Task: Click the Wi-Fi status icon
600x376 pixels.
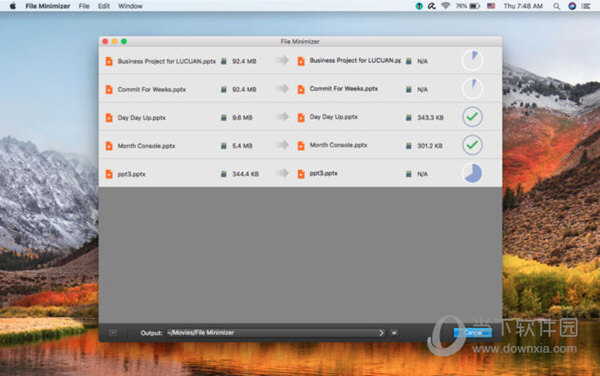Action: click(x=445, y=6)
